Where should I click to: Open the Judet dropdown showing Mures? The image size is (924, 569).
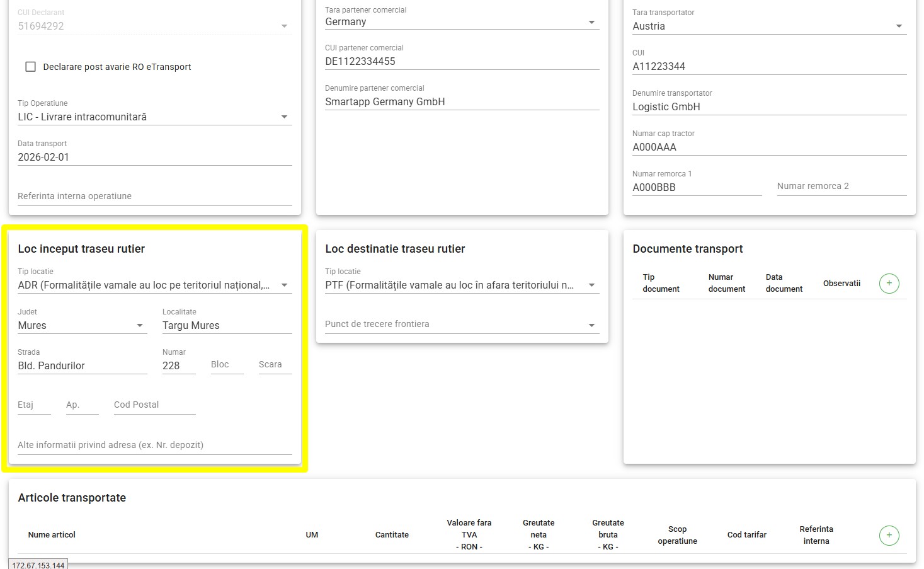[82, 326]
